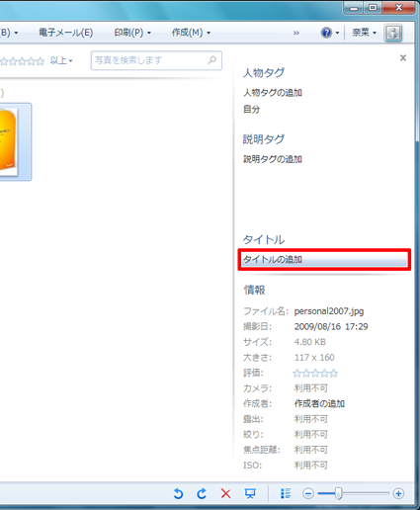Click the date 2009/08/16 value
420x510 pixels.
tap(317, 327)
